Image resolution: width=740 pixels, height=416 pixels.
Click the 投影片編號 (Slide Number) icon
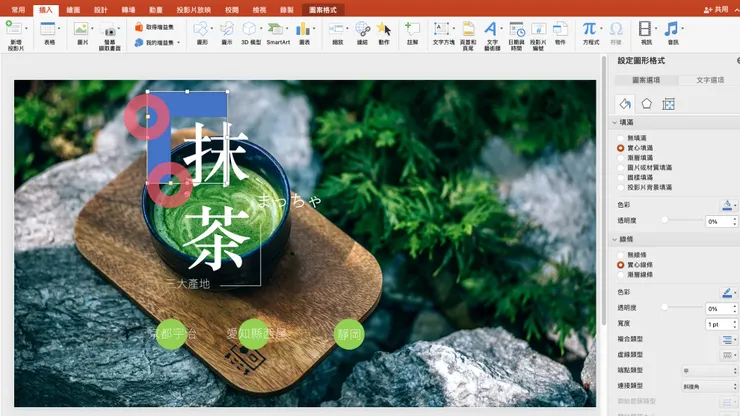point(538,29)
